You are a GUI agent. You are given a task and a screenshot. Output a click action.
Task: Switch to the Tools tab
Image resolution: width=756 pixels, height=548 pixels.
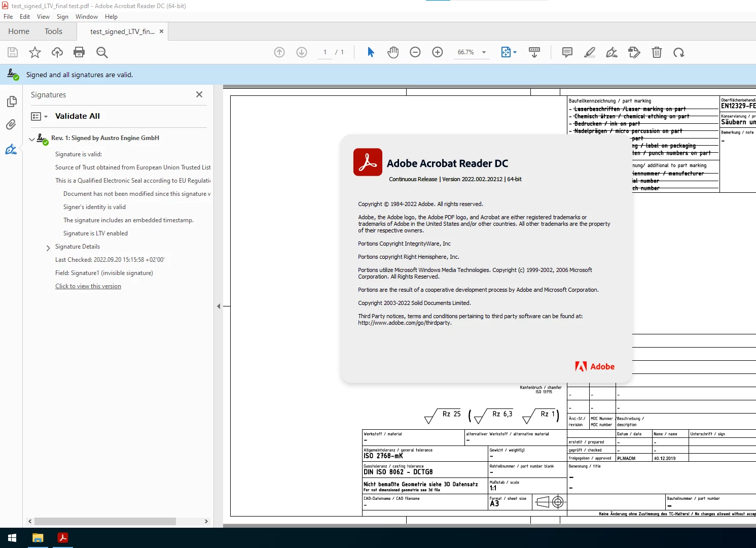coord(53,31)
